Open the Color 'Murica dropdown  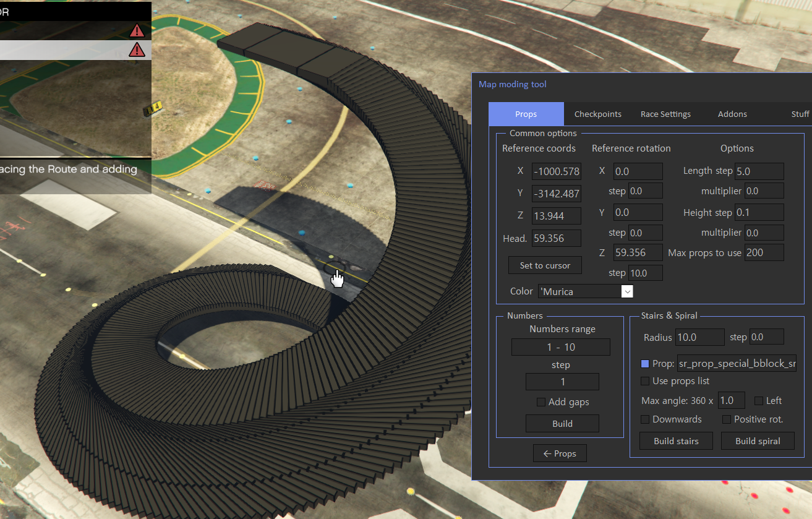586,291
